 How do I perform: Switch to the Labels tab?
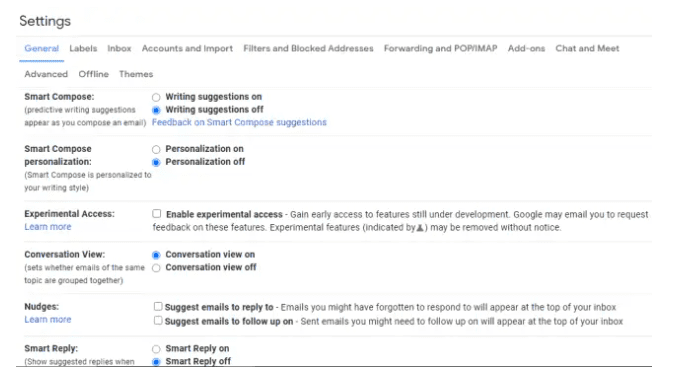(83, 48)
